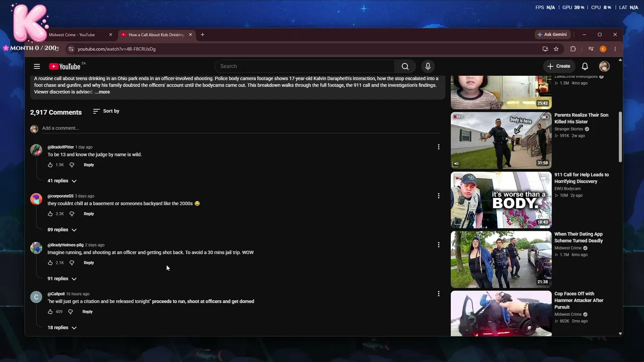Click the '2,917 Comments' count text
The height and width of the screenshot is (362, 644).
pos(56,112)
